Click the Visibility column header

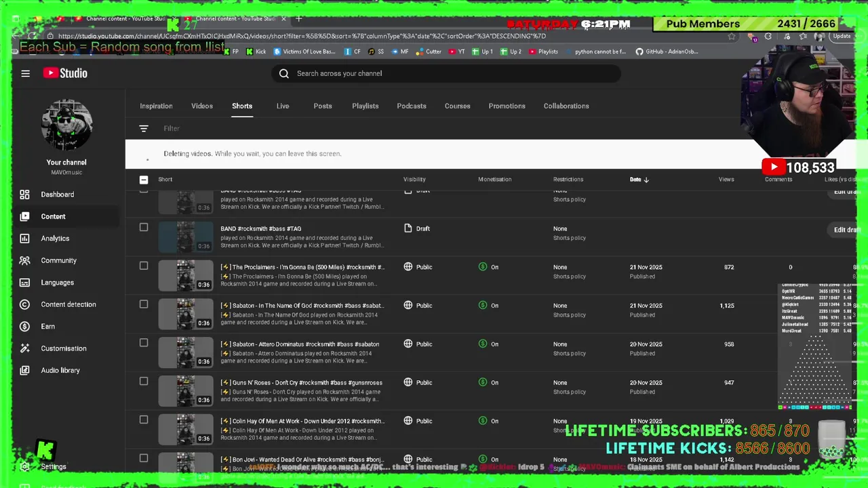coord(414,180)
